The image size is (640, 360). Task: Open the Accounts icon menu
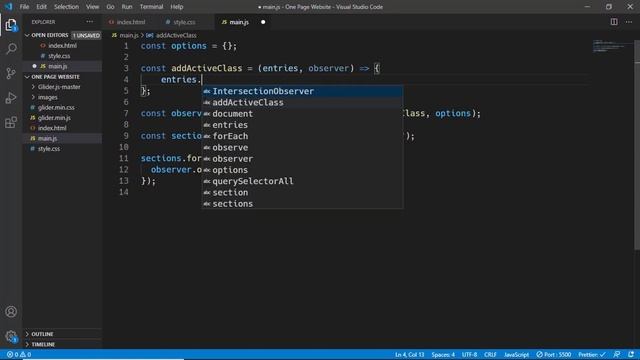pyautogui.click(x=11, y=312)
